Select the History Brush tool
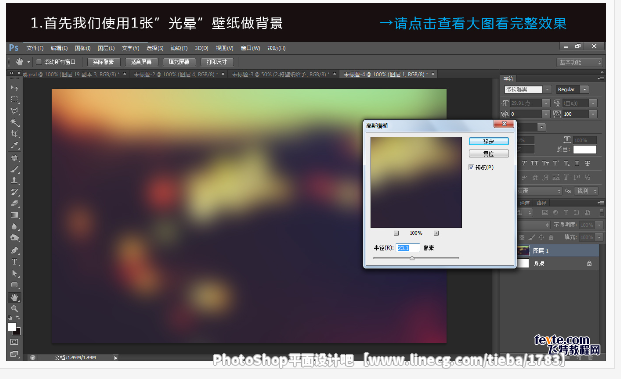 point(14,192)
